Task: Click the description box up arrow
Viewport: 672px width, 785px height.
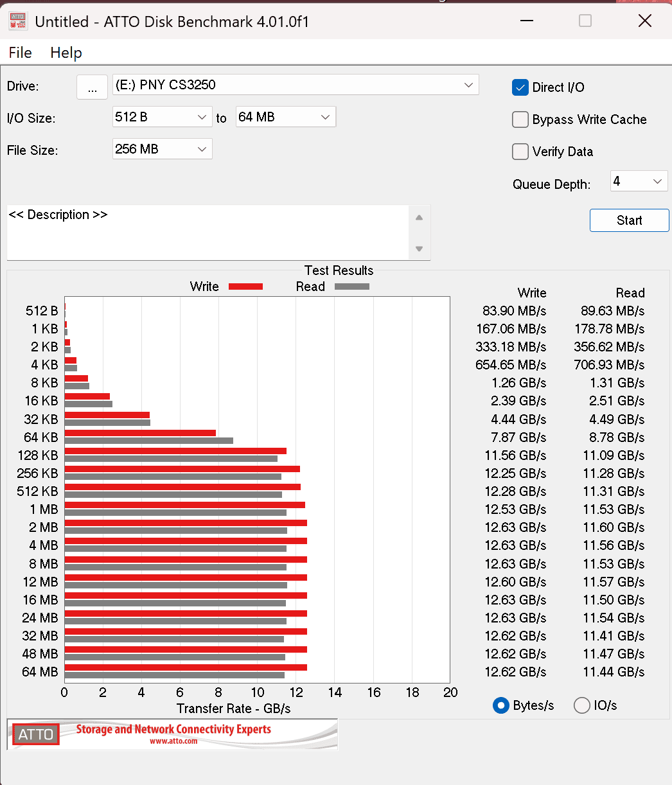Action: [x=419, y=218]
